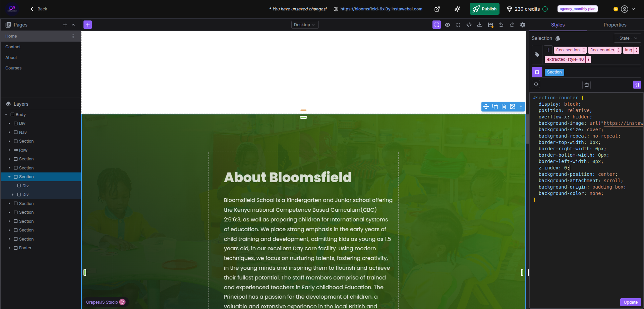Open the Desktop device dropdown
This screenshot has height=309, width=644.
304,24
